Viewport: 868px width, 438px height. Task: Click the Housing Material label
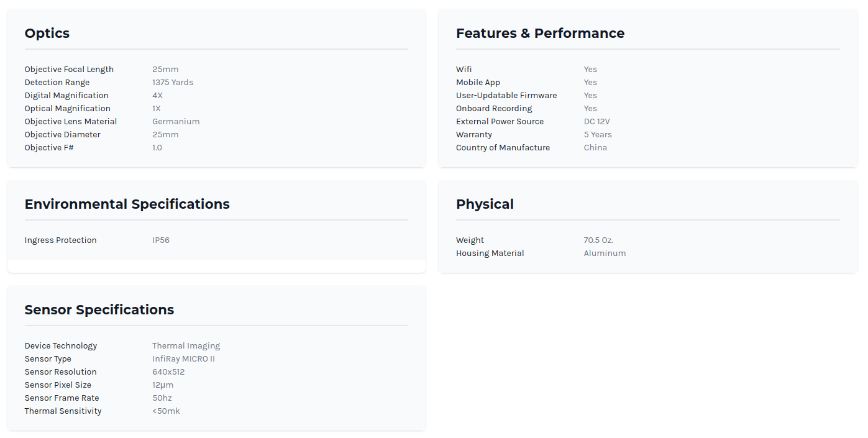point(490,253)
